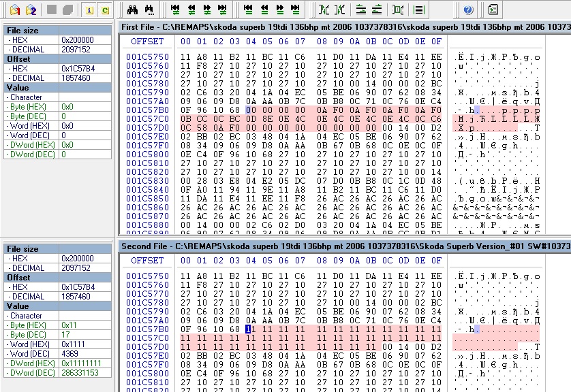571x392 pixels.
Task: Click second file's Byte (DEC) value 17
Action: pyautogui.click(x=85, y=335)
